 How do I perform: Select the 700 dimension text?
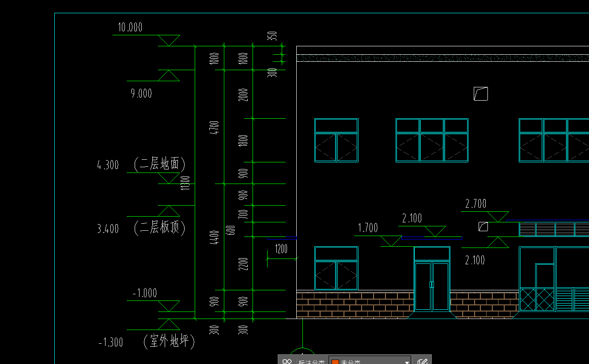[243, 215]
